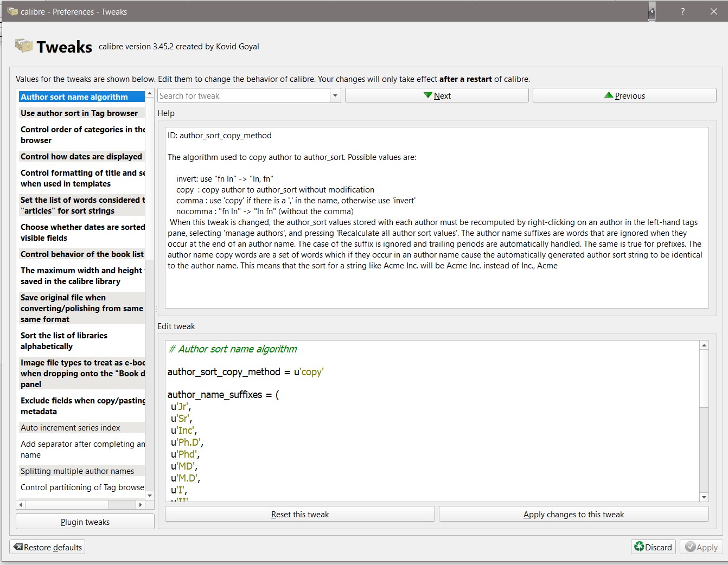This screenshot has width=728, height=565.
Task: Select Save original file when converting tweak
Action: (81, 308)
